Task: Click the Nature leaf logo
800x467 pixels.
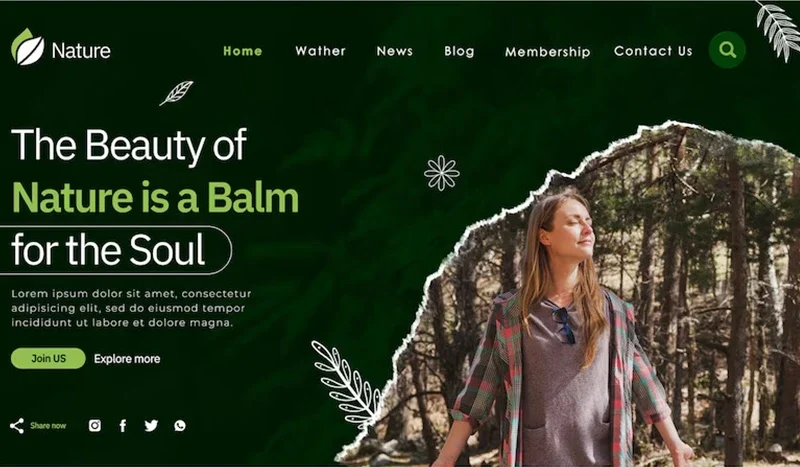Action: click(x=28, y=47)
